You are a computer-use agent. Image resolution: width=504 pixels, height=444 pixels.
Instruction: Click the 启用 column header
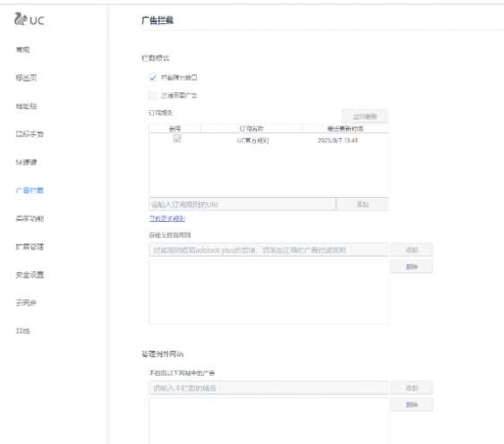[x=175, y=129]
